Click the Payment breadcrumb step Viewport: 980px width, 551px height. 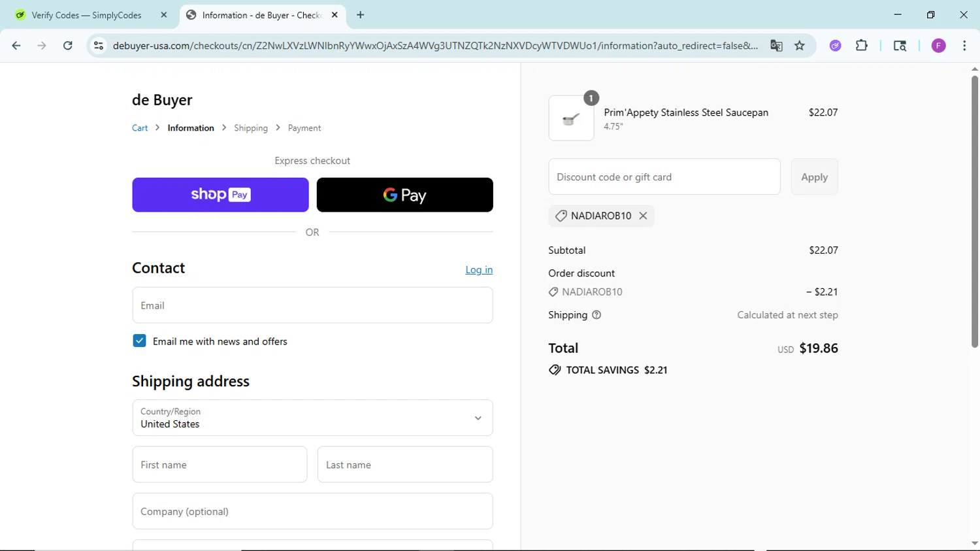pos(304,128)
